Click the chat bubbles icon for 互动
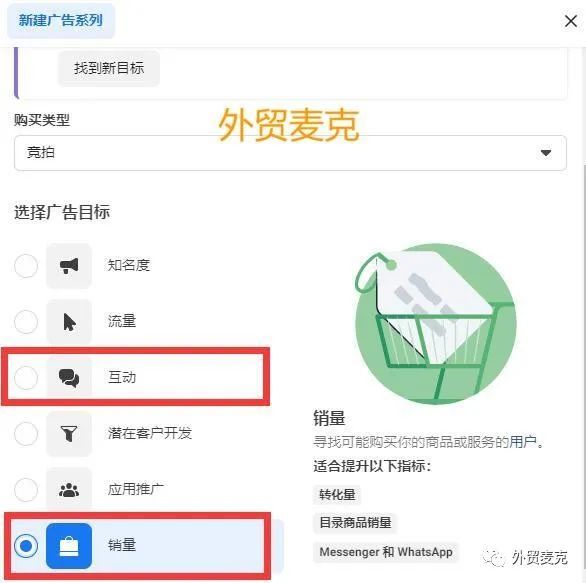The height and width of the screenshot is (583, 586). tap(69, 377)
